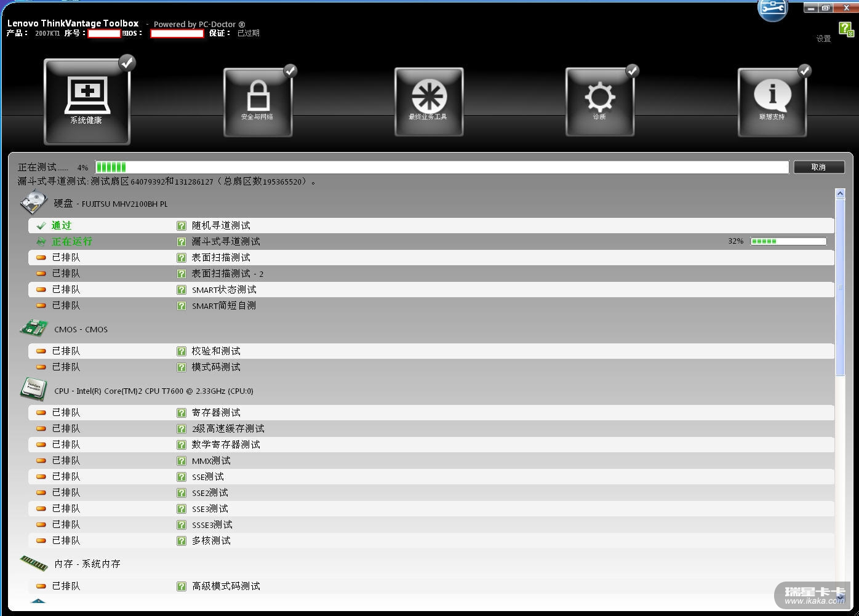Click the memory RAM stick icon
This screenshot has height=616, width=859.
point(34,563)
